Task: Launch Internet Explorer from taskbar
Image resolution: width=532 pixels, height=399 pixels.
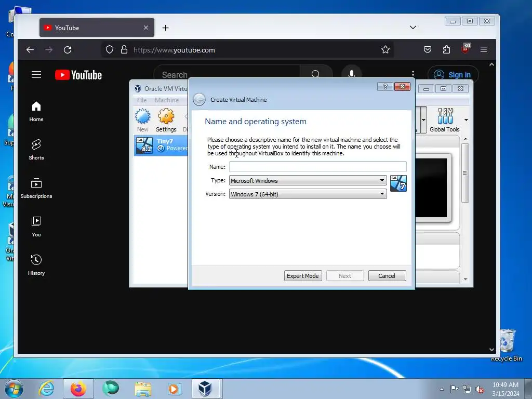Action: [46, 389]
